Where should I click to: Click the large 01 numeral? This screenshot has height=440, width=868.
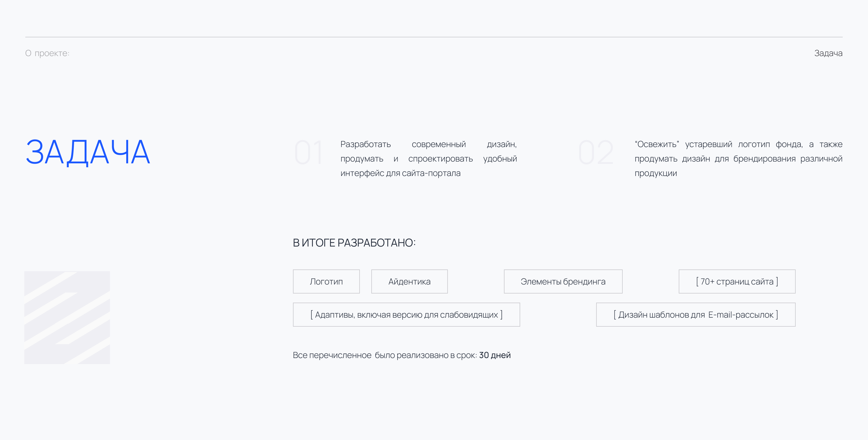tap(309, 153)
